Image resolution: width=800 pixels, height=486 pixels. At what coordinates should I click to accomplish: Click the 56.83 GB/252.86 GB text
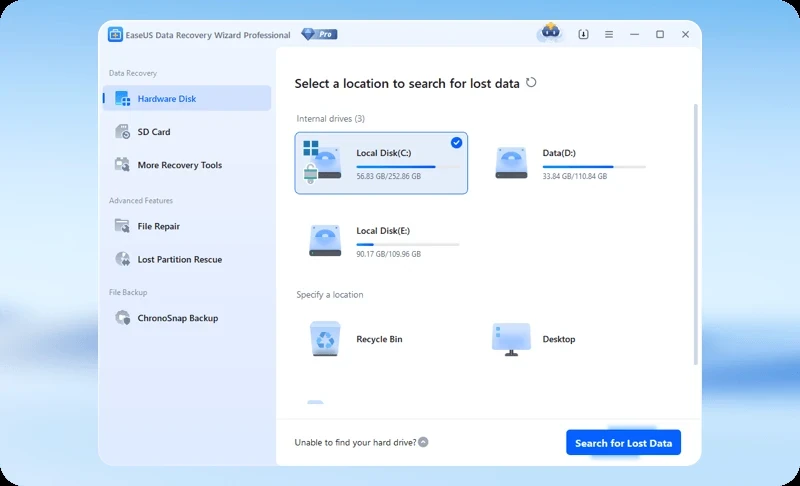[389, 176]
